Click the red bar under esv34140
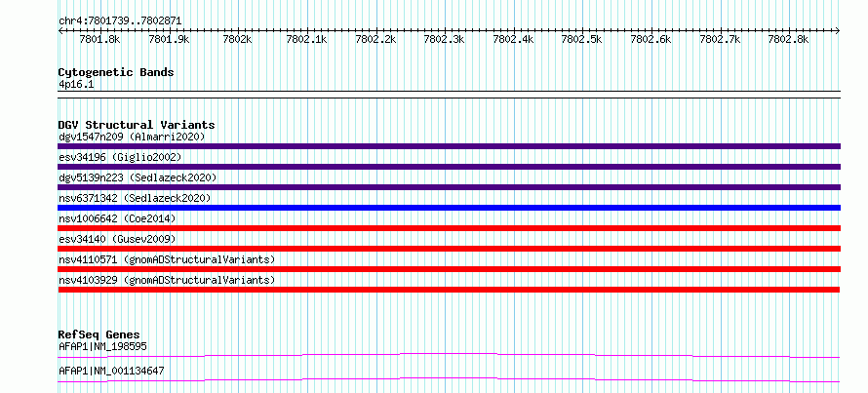This screenshot has width=868, height=393. (449, 249)
